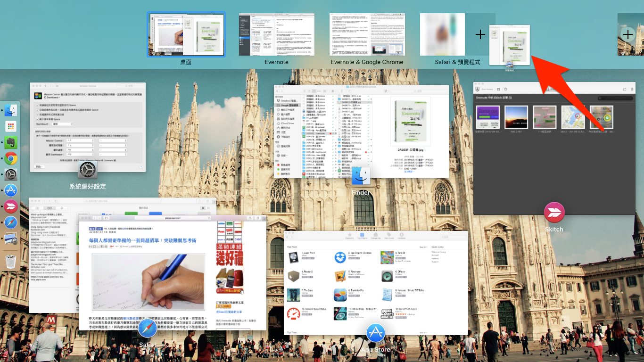
Task: Launch Skitch from the Dock
Action: (x=11, y=206)
